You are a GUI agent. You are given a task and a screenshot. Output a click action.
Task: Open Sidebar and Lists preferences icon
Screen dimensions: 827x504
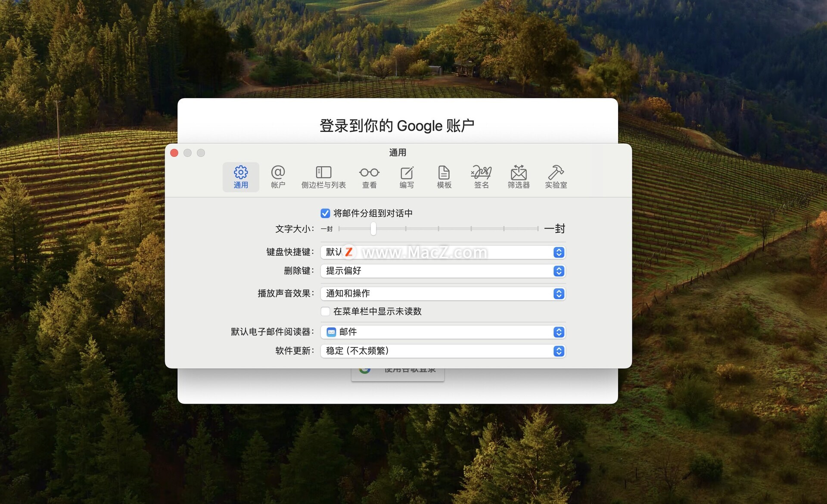tap(323, 177)
